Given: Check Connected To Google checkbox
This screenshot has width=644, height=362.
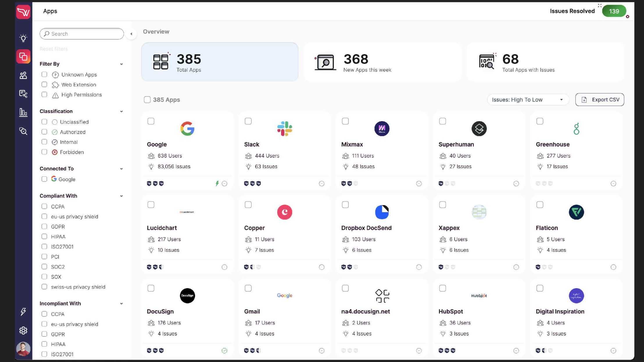Looking at the screenshot, I should point(44,179).
